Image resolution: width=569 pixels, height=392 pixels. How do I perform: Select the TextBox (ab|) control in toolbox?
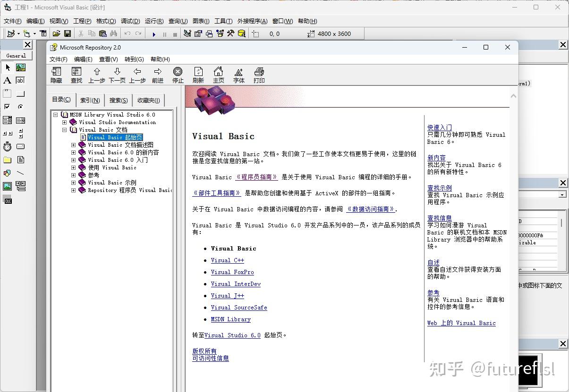point(21,81)
